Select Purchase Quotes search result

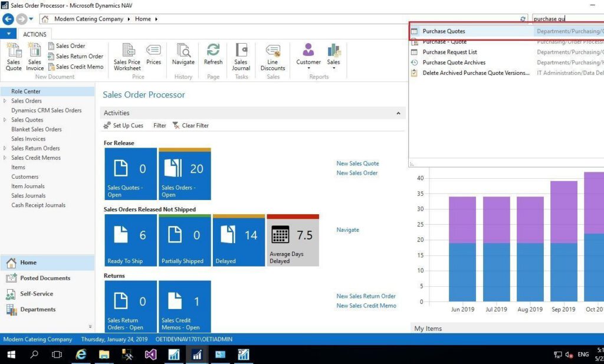(x=507, y=31)
